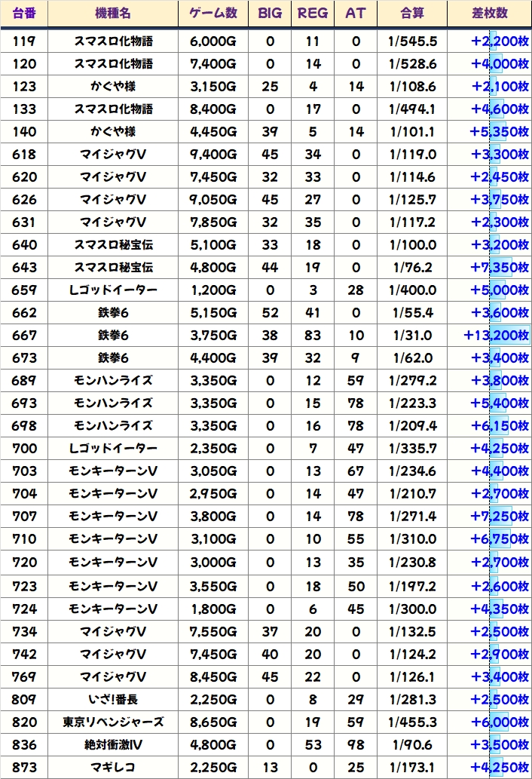The height and width of the screenshot is (779, 532).
Task: Click the BIG column header
Action: [x=270, y=14]
